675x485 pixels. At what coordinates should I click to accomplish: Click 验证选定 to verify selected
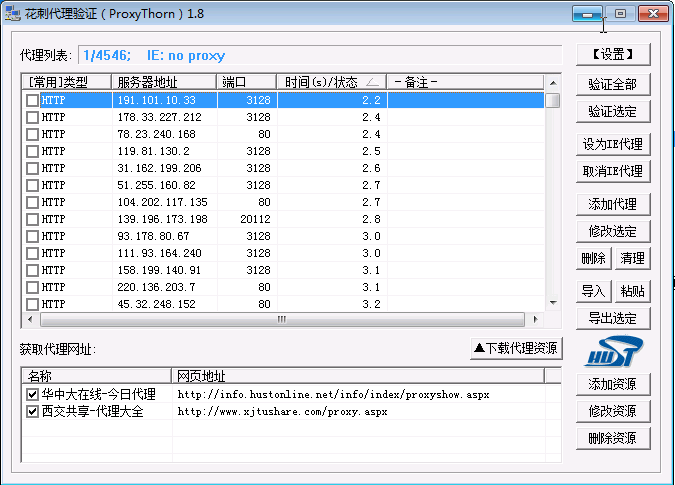[x=613, y=111]
